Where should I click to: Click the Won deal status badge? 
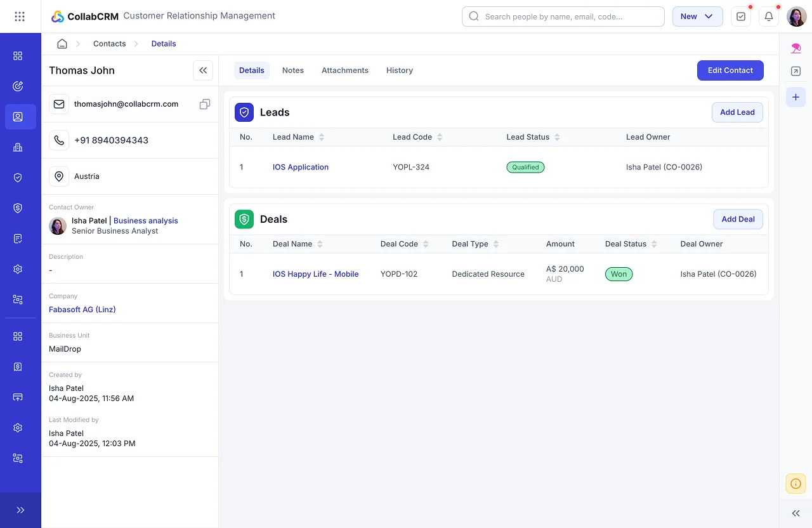[619, 274]
